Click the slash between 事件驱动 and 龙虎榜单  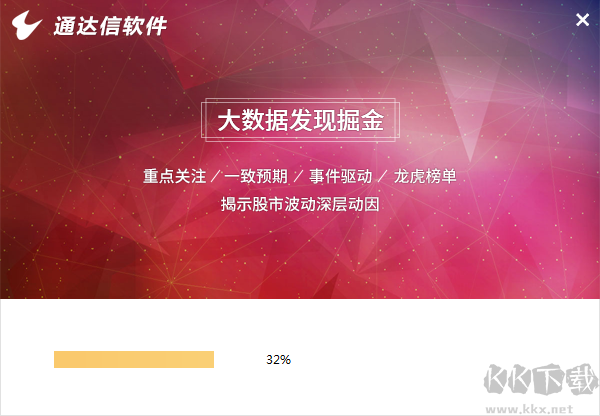383,177
